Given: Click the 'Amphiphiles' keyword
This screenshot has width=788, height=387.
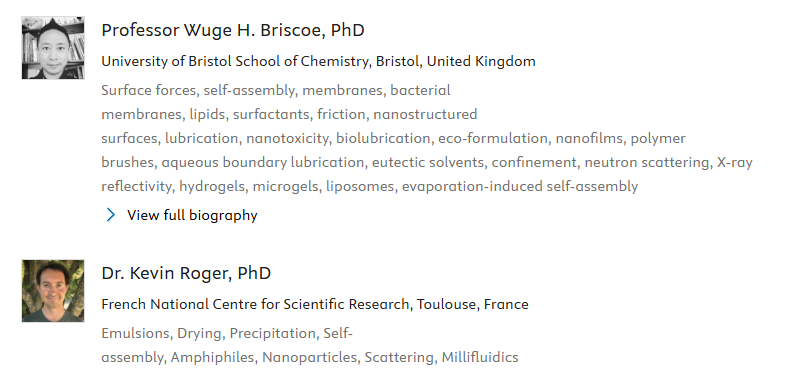Looking at the screenshot, I should click(212, 357).
